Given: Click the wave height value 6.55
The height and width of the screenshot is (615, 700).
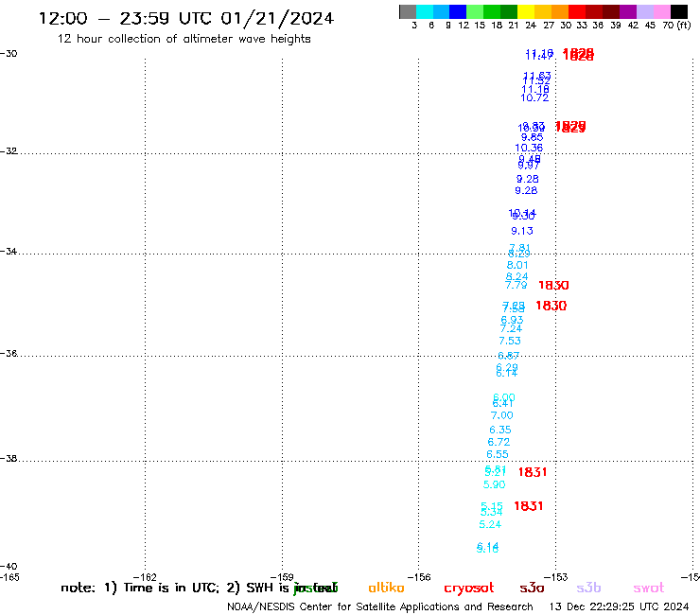Looking at the screenshot, I should pyautogui.click(x=498, y=454).
